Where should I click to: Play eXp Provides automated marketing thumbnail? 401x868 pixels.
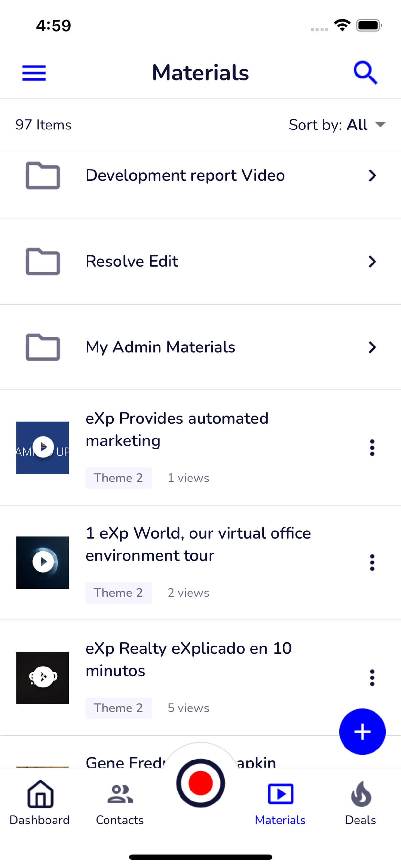43,448
